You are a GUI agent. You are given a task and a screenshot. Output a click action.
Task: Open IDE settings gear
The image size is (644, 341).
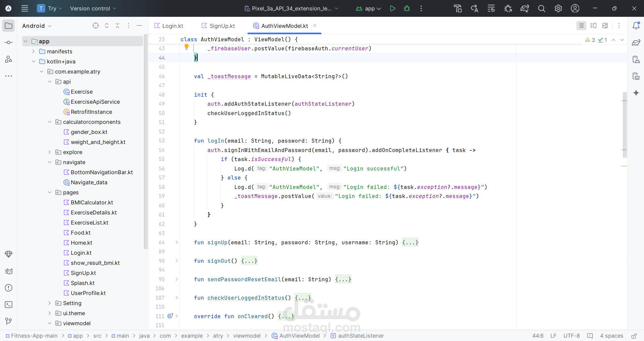click(558, 8)
